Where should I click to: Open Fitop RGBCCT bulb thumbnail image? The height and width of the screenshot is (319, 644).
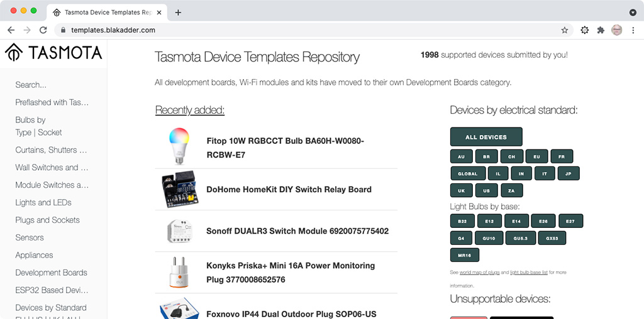[x=179, y=146]
